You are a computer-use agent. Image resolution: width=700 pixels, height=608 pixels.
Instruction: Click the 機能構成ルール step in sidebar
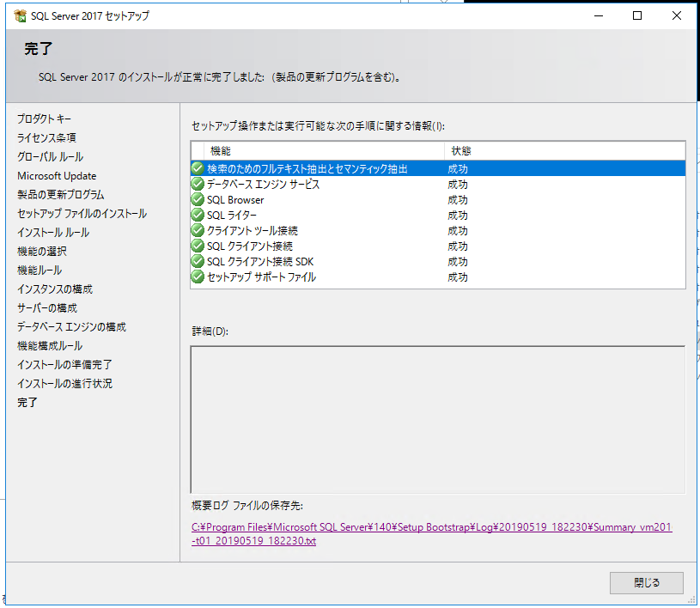click(50, 346)
